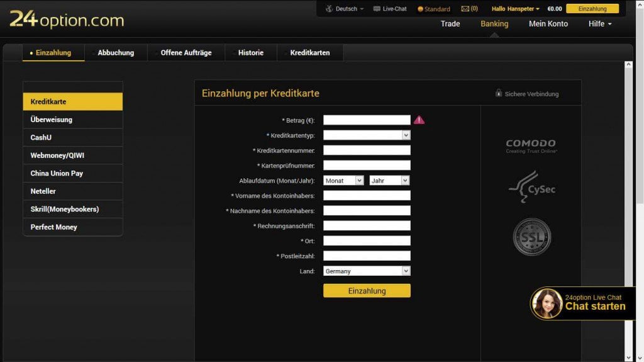Click the Betrag amount field

[367, 120]
